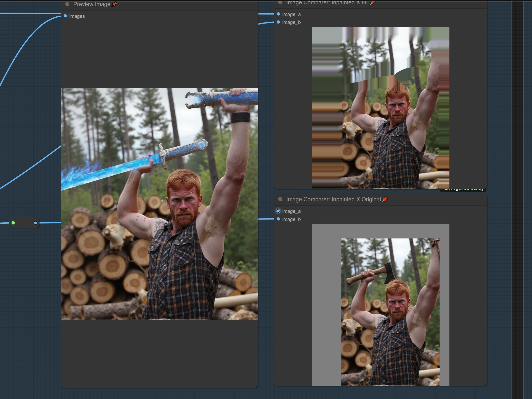Collapse the Inpainted X Original comparer node dot
The height and width of the screenshot is (399, 532).
(280, 199)
